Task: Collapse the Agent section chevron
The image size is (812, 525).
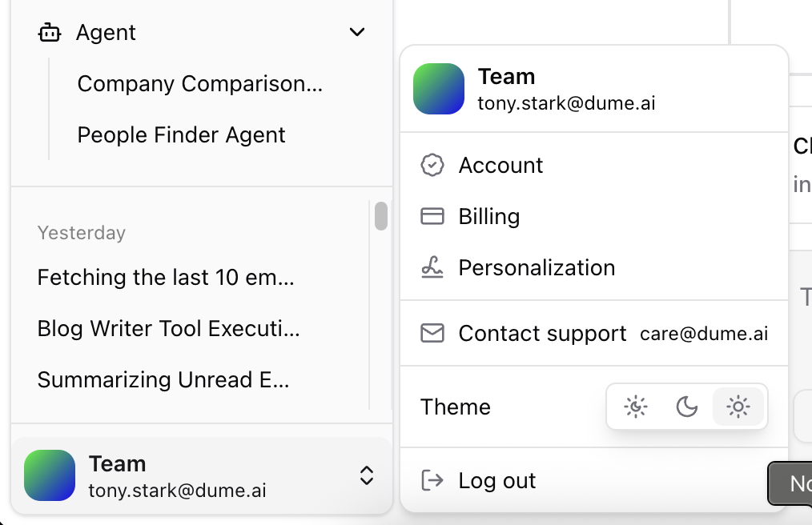Action: 357,32
